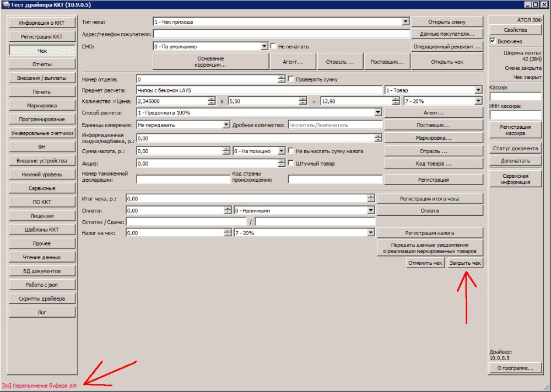Toggle the Включено checkbox

click(493, 41)
